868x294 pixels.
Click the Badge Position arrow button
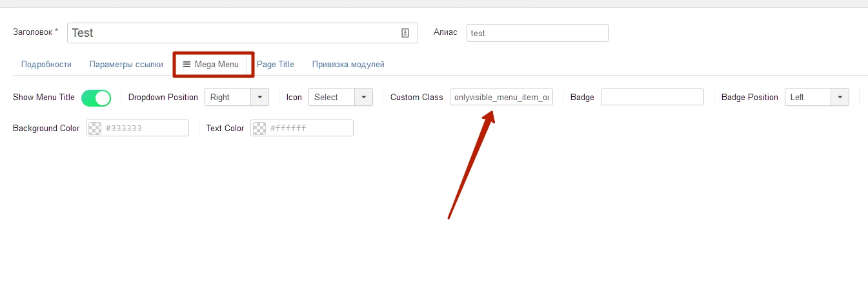coord(840,98)
